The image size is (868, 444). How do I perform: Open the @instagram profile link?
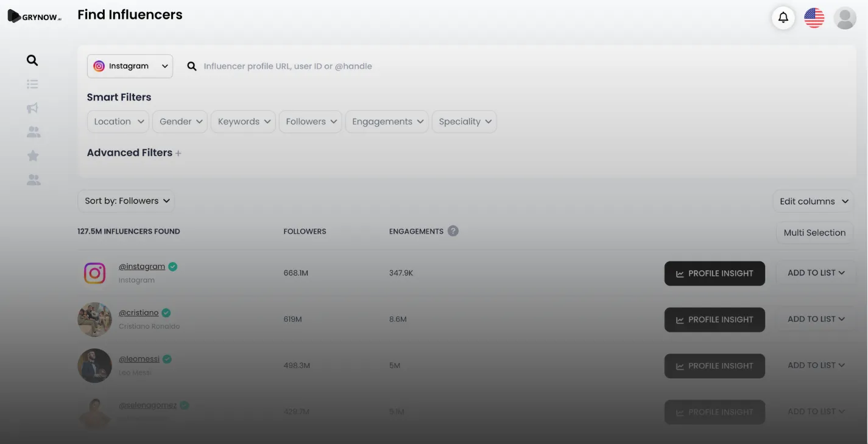(x=141, y=266)
